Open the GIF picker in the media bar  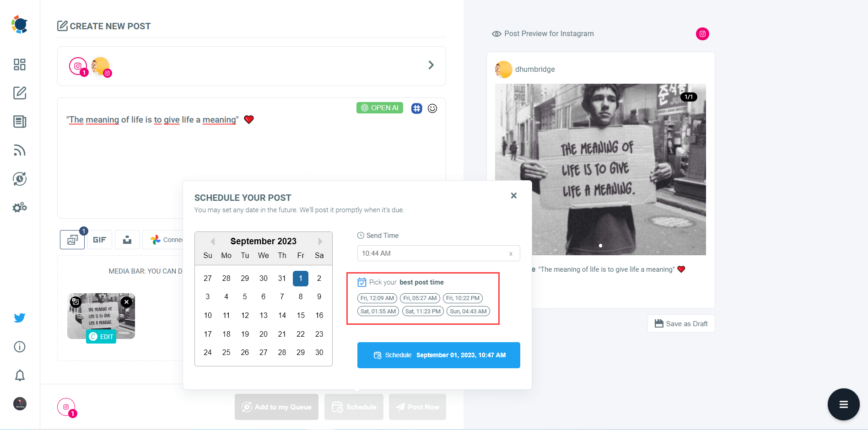tap(99, 239)
